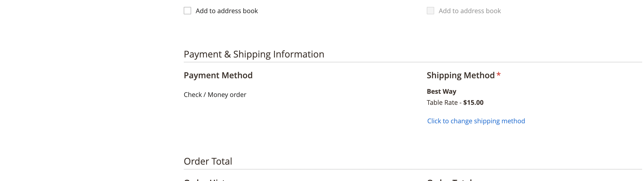Click the Add to address book label text

[227, 11]
